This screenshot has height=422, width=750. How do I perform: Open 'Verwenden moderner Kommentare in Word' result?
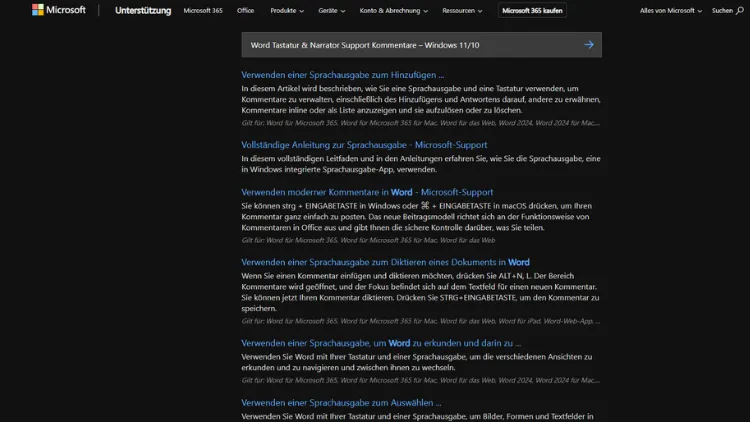point(367,192)
